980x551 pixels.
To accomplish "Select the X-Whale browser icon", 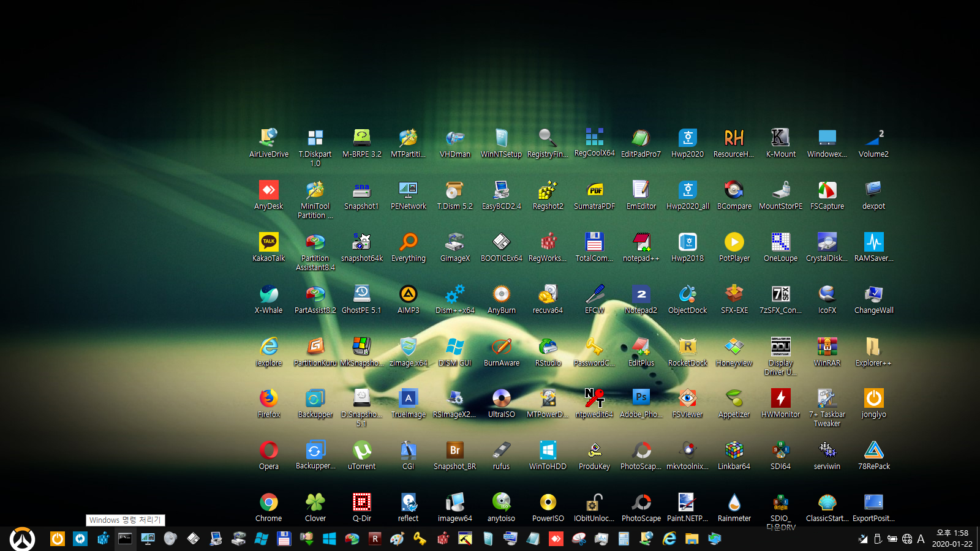I will coord(269,299).
